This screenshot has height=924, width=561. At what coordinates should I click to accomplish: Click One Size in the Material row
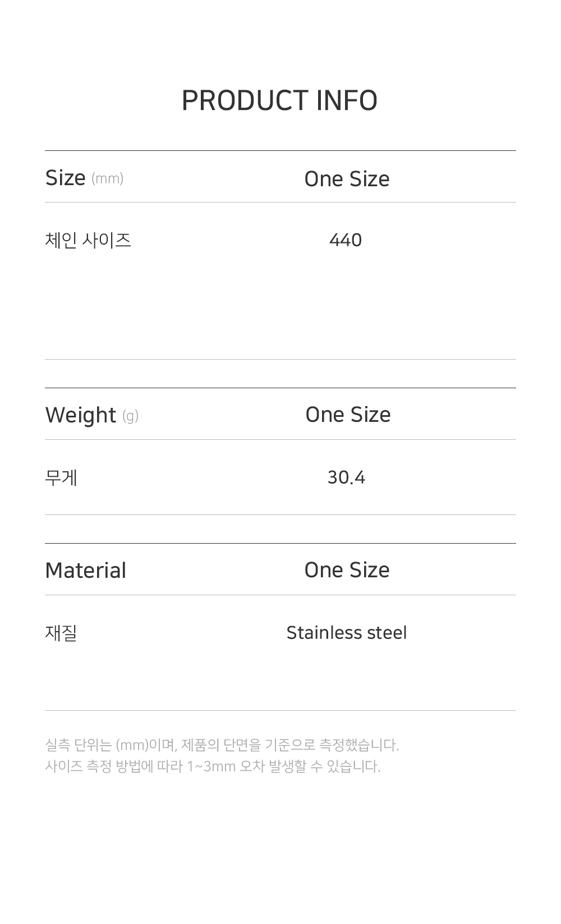tap(347, 570)
